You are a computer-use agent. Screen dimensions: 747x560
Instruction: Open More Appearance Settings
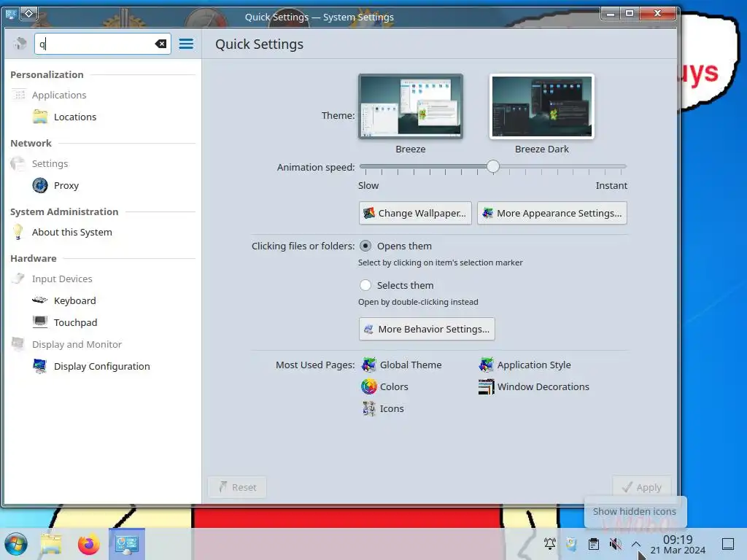552,213
